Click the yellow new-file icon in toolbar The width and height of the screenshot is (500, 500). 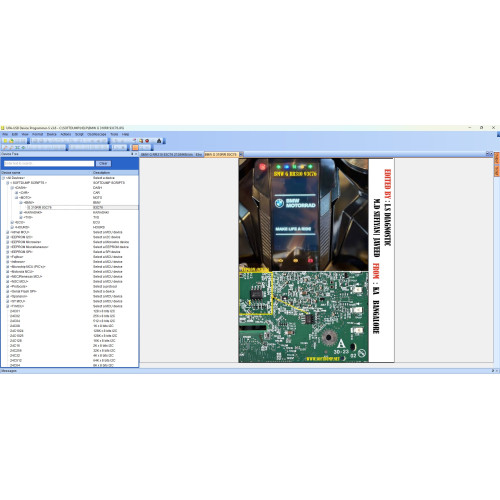5,141
